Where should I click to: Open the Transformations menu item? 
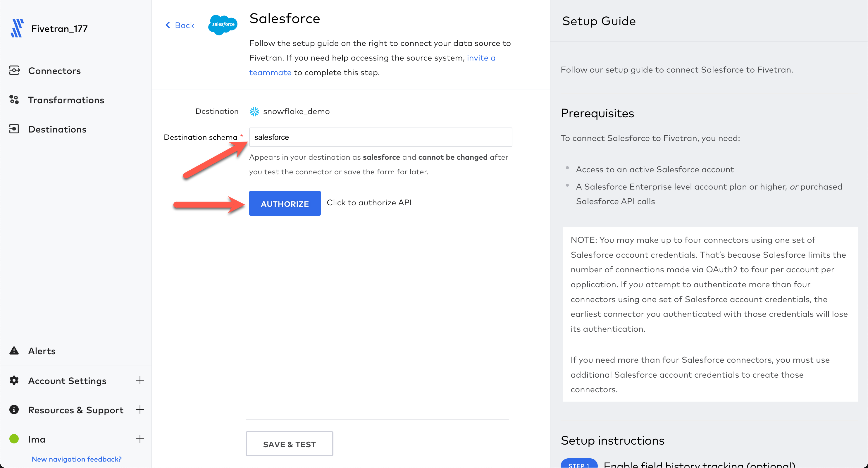tap(66, 100)
